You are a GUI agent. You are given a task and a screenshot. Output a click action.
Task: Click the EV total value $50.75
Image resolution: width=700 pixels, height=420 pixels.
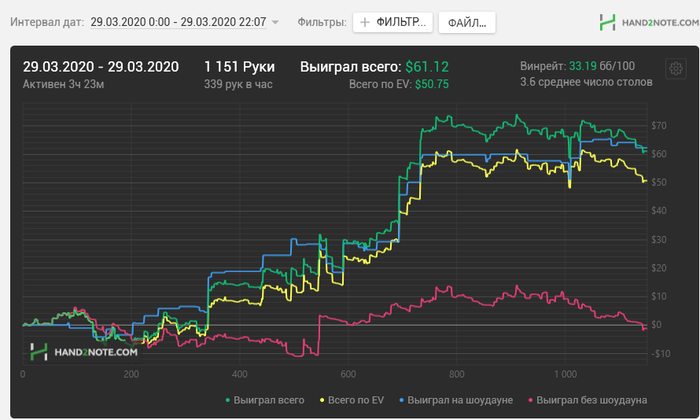[x=432, y=84]
